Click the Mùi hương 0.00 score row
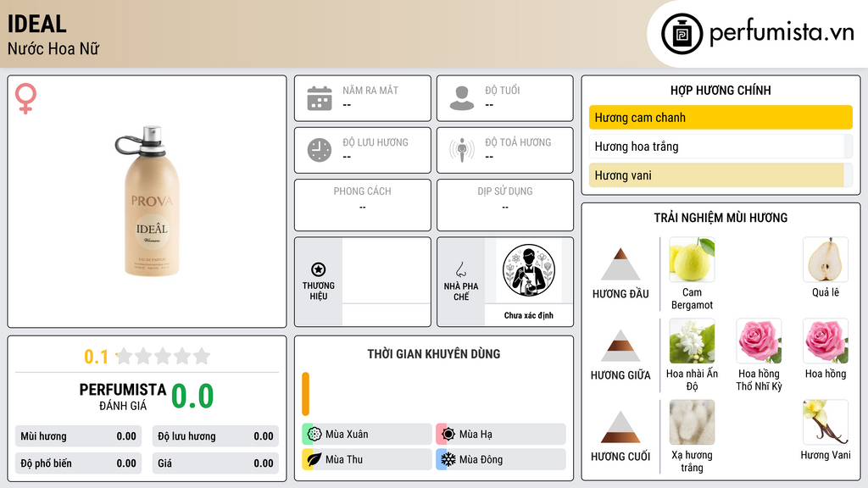This screenshot has height=488, width=868. click(x=79, y=436)
